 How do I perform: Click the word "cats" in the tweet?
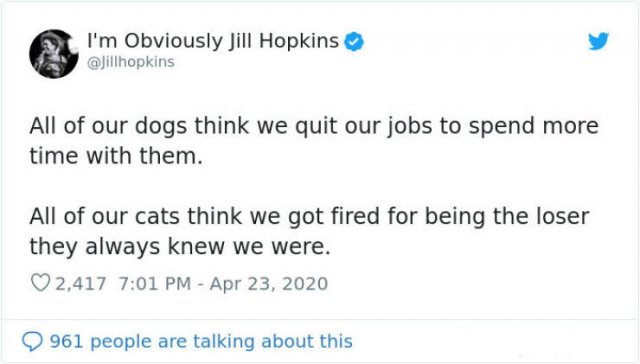click(157, 216)
